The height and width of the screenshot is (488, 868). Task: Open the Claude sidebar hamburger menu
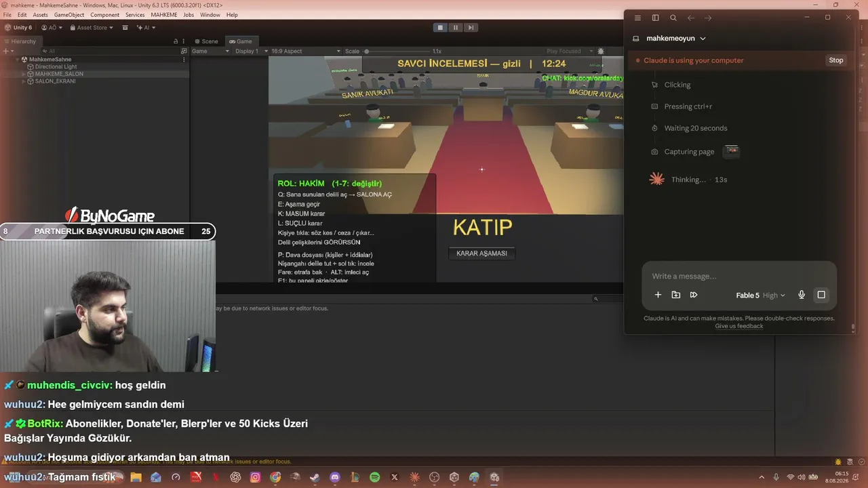[x=637, y=18]
